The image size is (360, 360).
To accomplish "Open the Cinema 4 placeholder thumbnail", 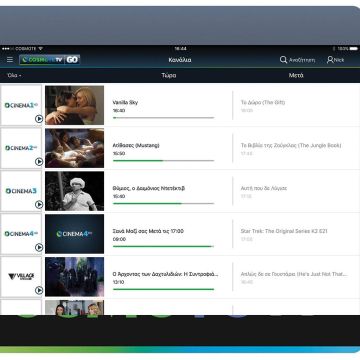I will (x=75, y=234).
